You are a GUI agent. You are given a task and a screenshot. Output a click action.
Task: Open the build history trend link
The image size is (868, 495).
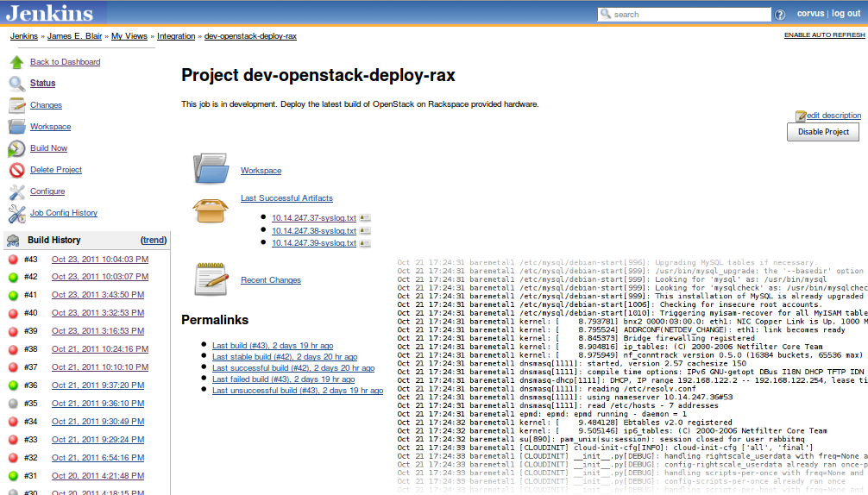pos(154,240)
